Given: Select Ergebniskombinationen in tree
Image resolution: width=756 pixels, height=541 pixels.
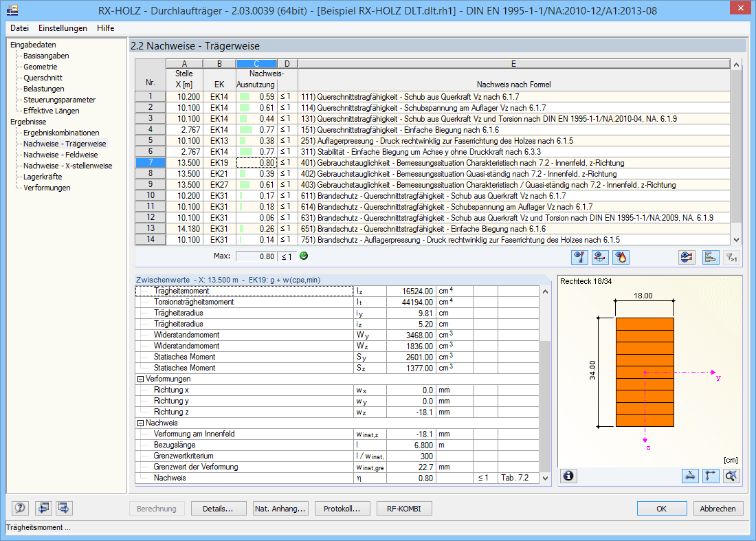Looking at the screenshot, I should (61, 133).
